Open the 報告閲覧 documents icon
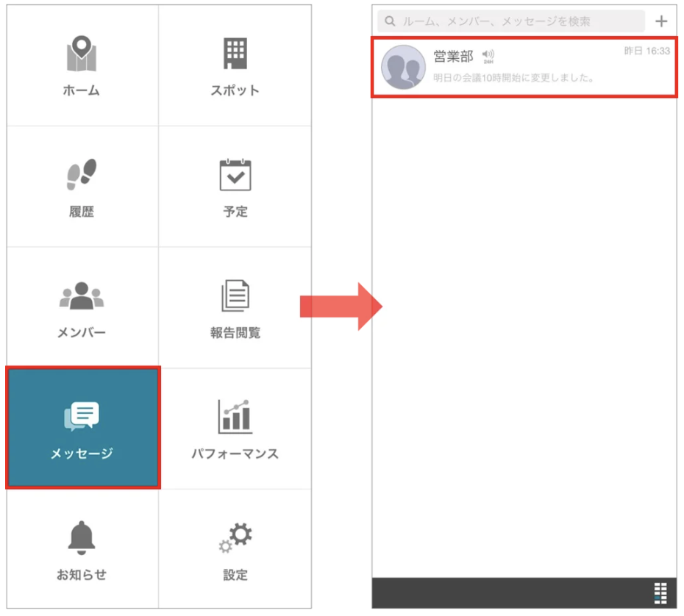 click(235, 296)
